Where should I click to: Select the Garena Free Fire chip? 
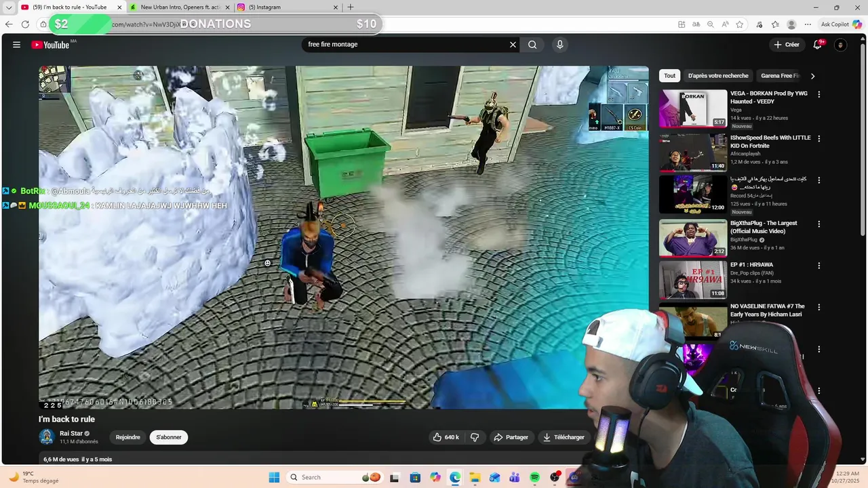click(780, 76)
